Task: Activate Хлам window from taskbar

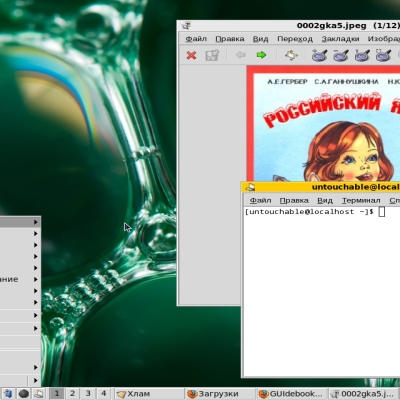Action: [149, 394]
